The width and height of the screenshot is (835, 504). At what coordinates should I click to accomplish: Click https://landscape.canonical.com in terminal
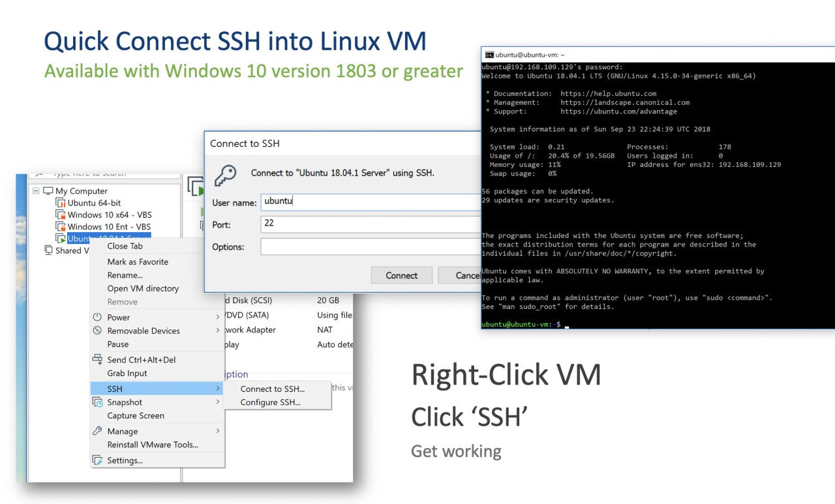[625, 102]
